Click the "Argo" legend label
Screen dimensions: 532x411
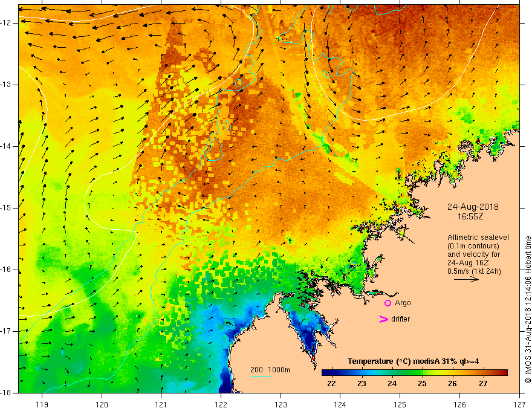click(x=403, y=303)
